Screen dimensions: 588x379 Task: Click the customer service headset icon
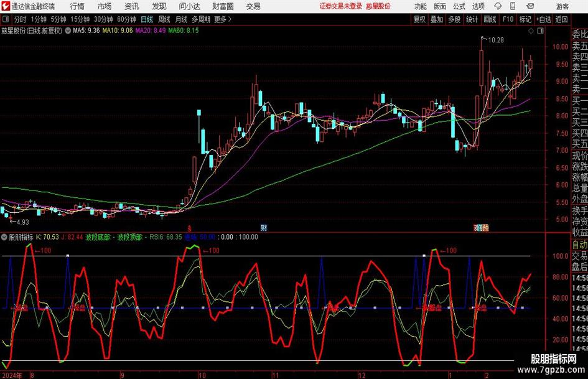tap(498, 6)
